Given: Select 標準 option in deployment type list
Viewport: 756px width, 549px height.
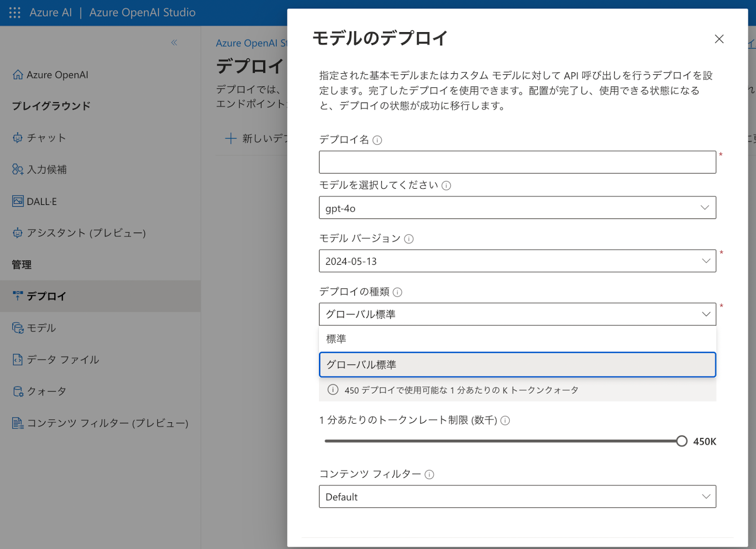Looking at the screenshot, I should 517,339.
